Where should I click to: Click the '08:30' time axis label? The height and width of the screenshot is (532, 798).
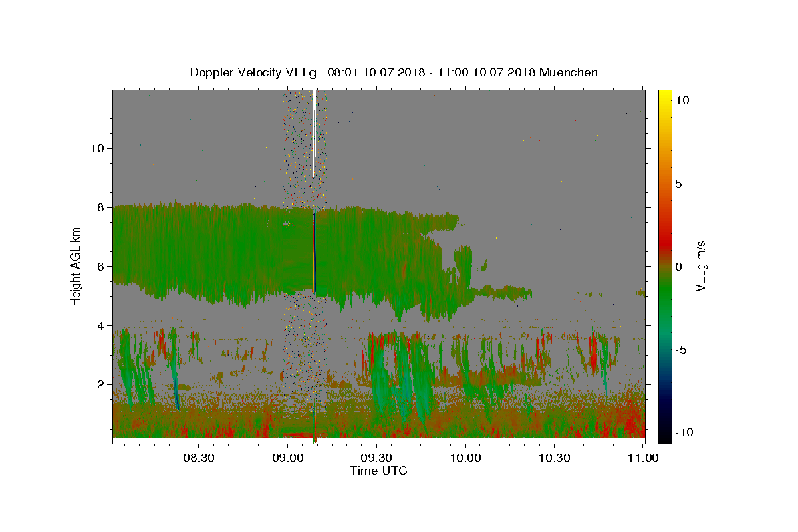(198, 458)
